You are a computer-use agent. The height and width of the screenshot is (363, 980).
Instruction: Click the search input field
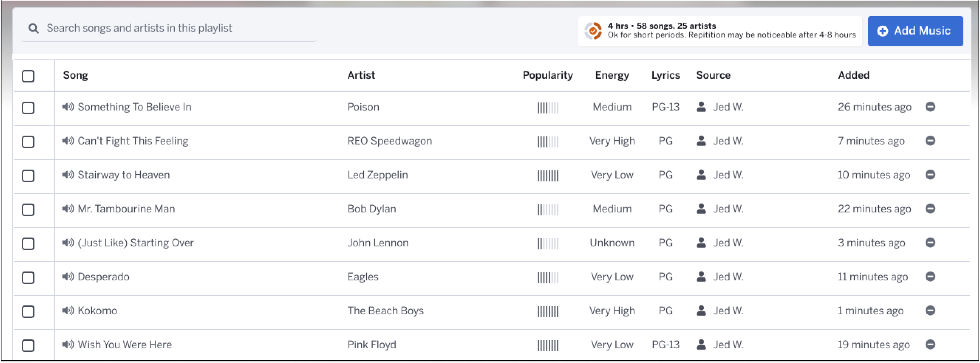[169, 28]
